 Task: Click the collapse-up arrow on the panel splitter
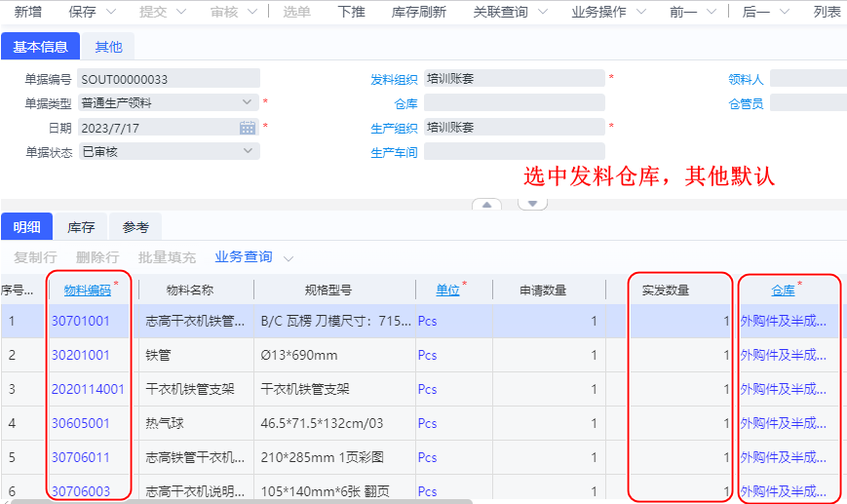coord(486,205)
